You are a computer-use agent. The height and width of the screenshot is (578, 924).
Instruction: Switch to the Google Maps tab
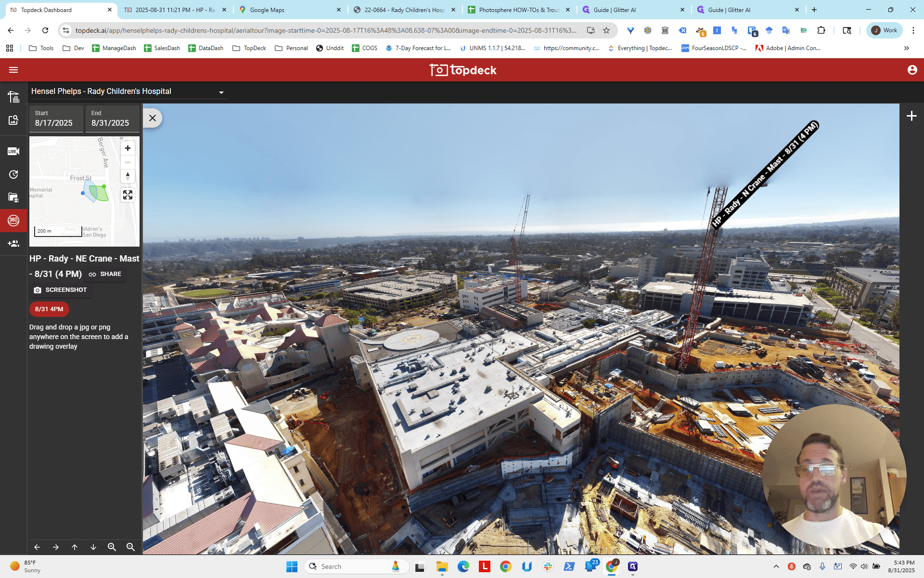289,10
